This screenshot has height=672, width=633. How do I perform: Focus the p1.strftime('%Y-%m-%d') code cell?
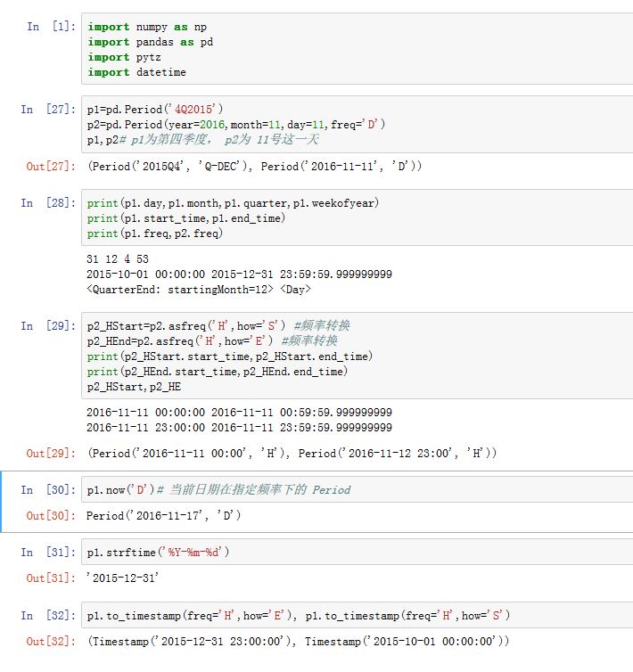[x=357, y=553]
